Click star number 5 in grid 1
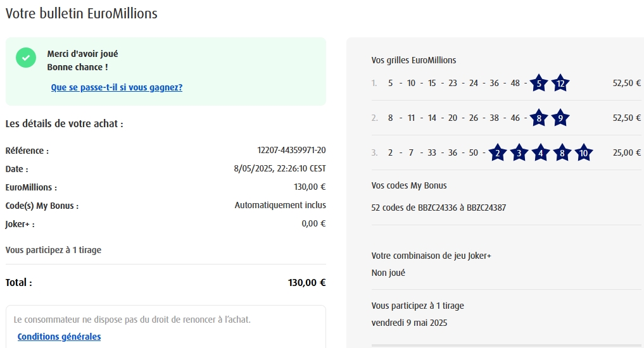 click(538, 83)
